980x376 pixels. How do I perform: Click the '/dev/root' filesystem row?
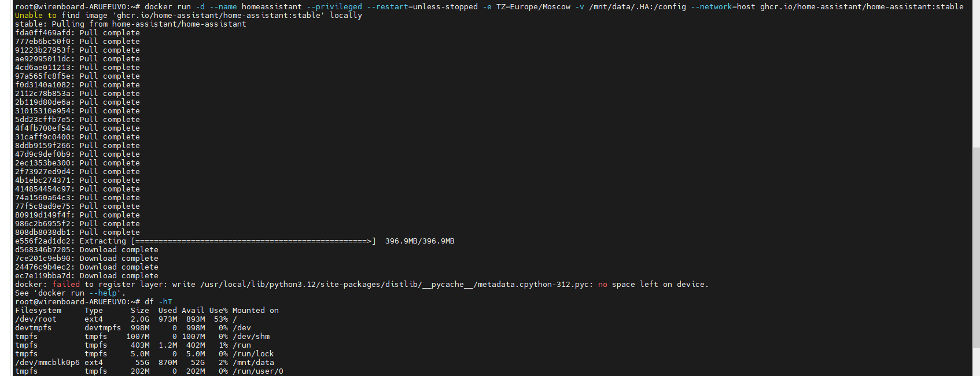(x=126, y=319)
